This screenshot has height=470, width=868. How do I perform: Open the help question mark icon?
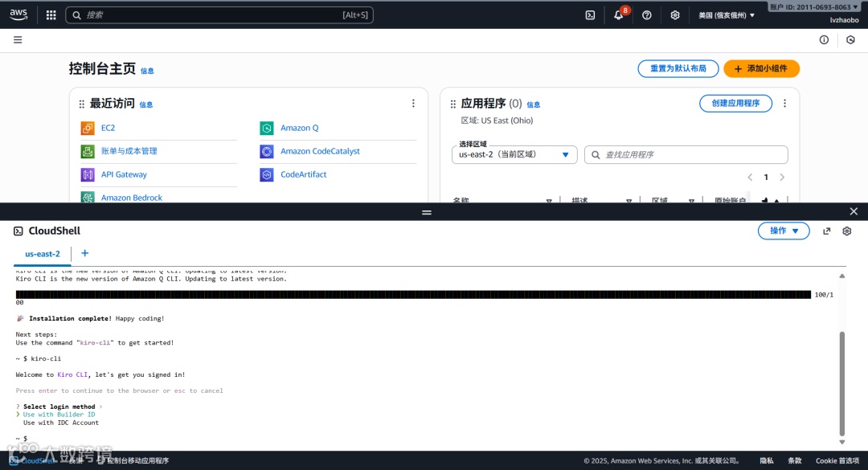646,15
